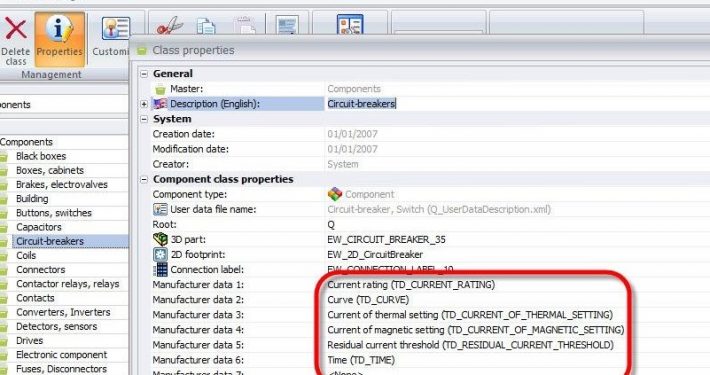Click the Delete class red X icon
Image resolution: width=710 pixels, height=375 pixels.
tap(15, 29)
